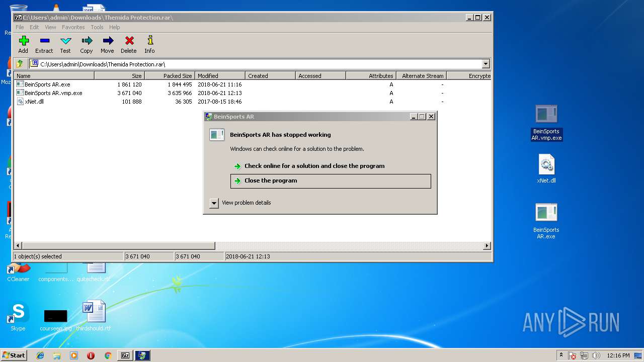This screenshot has height=362, width=644.
Task: Select BeinSports AR.exe icon on the desktop
Action: (x=546, y=221)
